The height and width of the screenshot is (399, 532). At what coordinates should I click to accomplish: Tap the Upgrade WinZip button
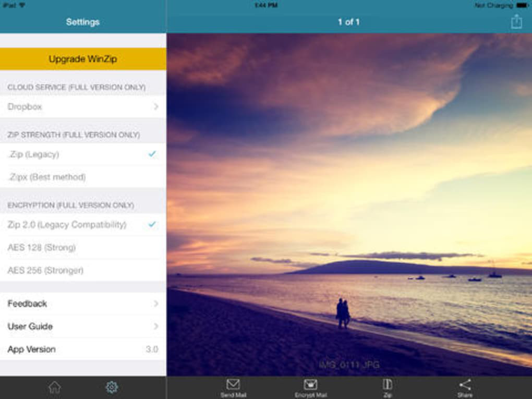pos(83,59)
